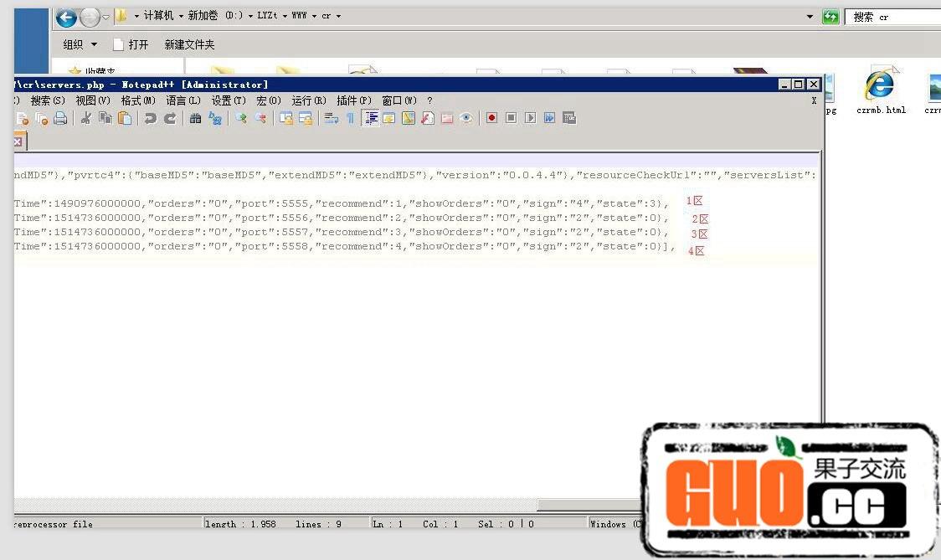The height and width of the screenshot is (560, 941).
Task: Start macro recording with red dot
Action: (x=491, y=119)
